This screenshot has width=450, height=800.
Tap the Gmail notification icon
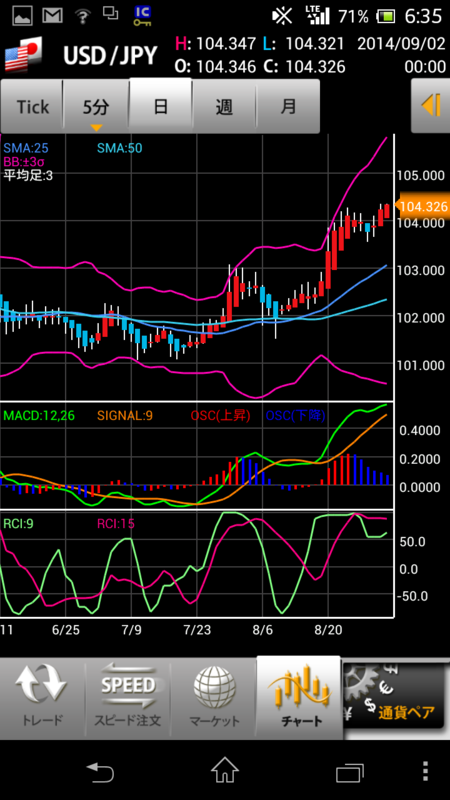[x=53, y=16]
